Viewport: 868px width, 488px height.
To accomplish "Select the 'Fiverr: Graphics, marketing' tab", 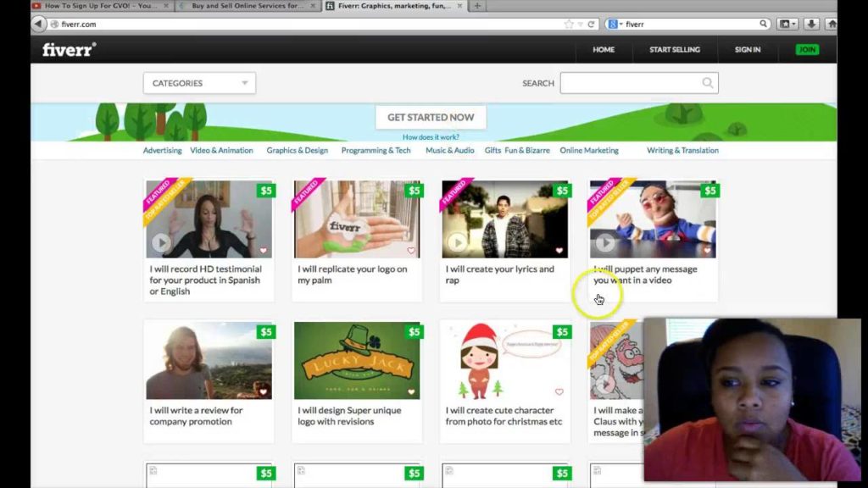I will point(394,6).
